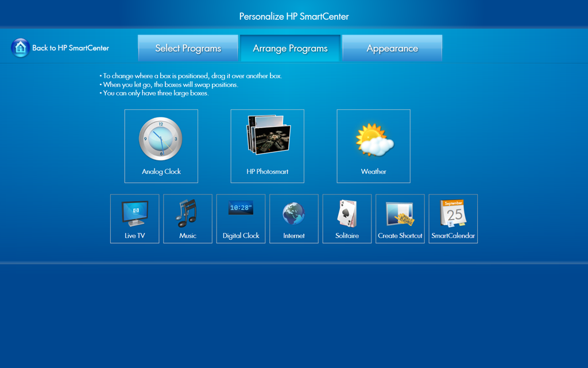Click the instruction about dragging a box over another
The height and width of the screenshot is (368, 588).
click(191, 76)
